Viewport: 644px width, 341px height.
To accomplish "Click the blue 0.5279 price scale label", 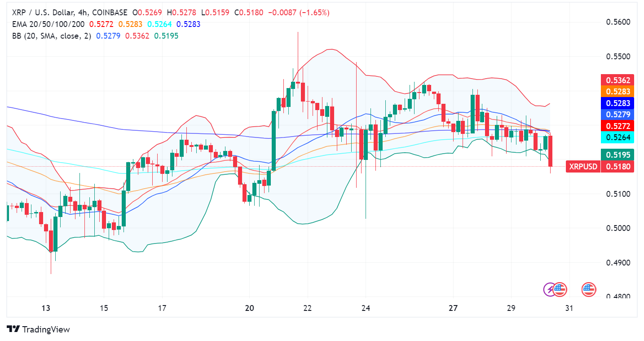I will tap(618, 115).
